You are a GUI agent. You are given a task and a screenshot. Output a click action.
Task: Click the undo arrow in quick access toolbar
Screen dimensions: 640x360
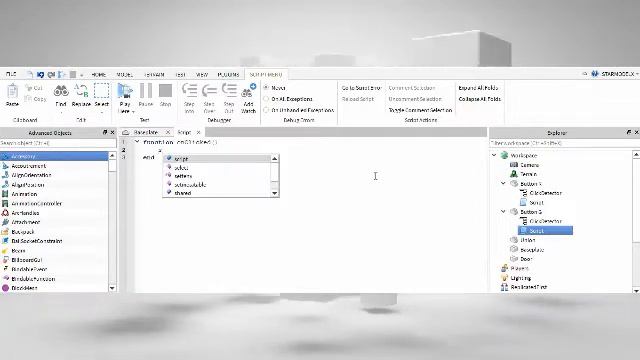tap(40, 75)
